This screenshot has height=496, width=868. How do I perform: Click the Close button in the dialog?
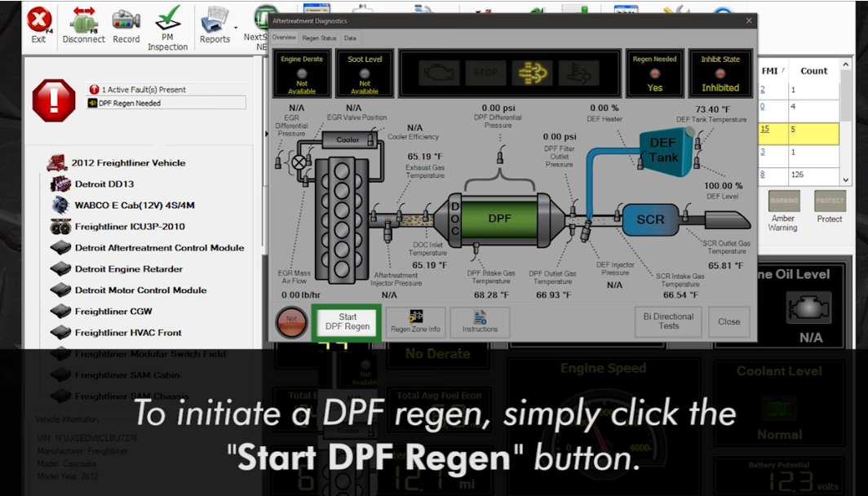(x=729, y=321)
